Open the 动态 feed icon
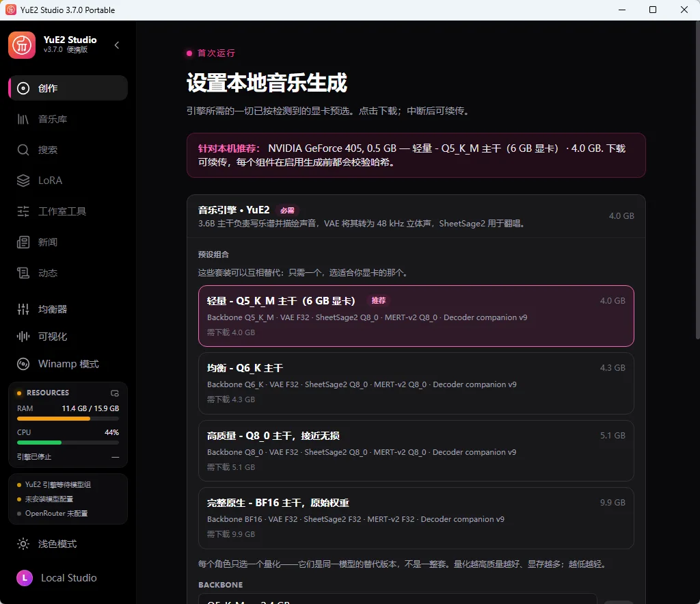This screenshot has width=700, height=604. (x=23, y=273)
